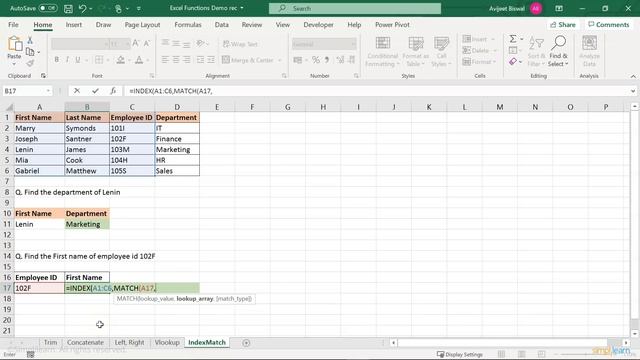The height and width of the screenshot is (360, 640).
Task: Click the Increase Font Size icon
Action: (136, 43)
